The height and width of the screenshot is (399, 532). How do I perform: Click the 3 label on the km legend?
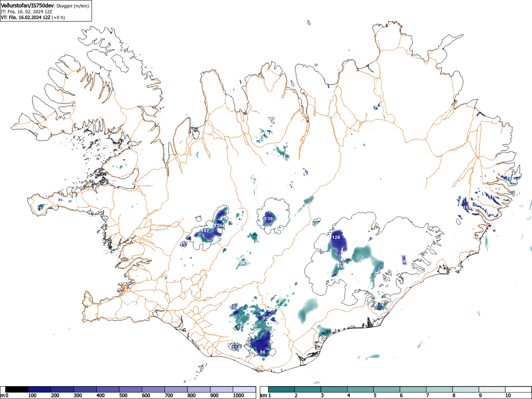[322, 396]
